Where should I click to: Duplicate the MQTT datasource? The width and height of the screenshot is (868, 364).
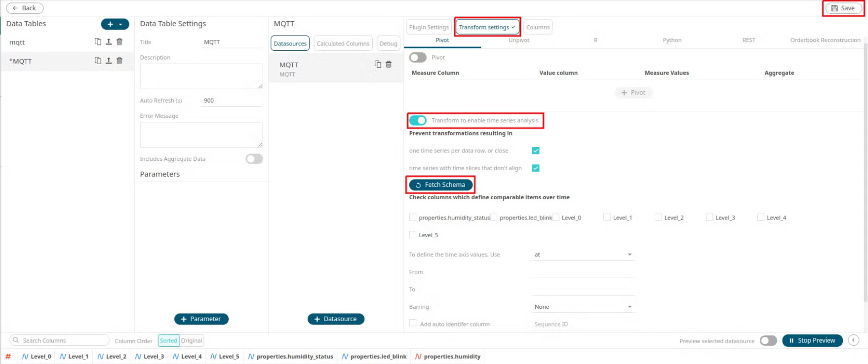378,64
